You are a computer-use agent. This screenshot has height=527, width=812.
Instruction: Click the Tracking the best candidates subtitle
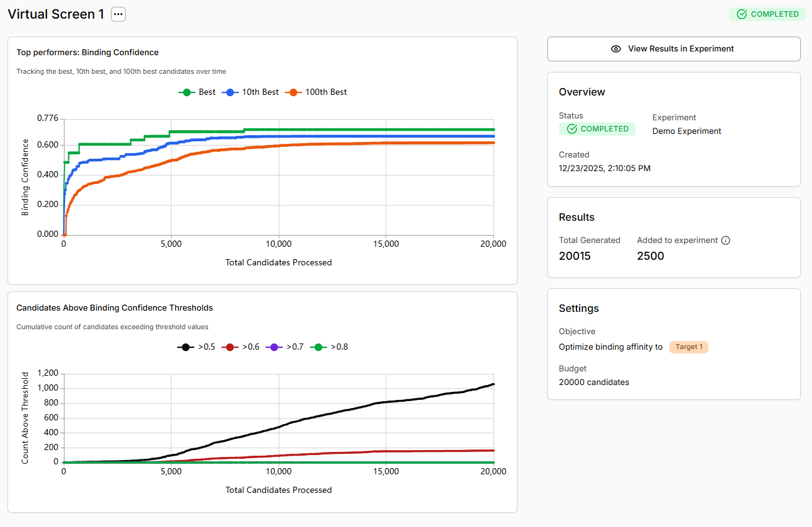pos(121,72)
